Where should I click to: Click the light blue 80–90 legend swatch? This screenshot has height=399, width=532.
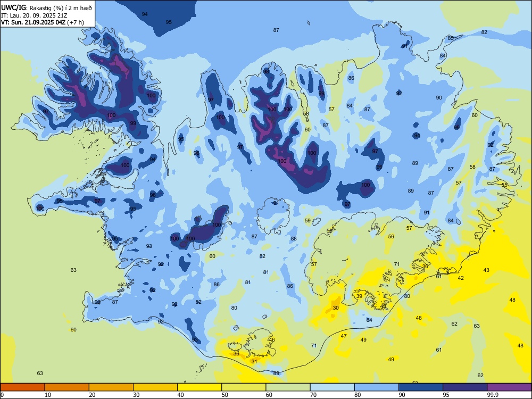click(x=377, y=387)
